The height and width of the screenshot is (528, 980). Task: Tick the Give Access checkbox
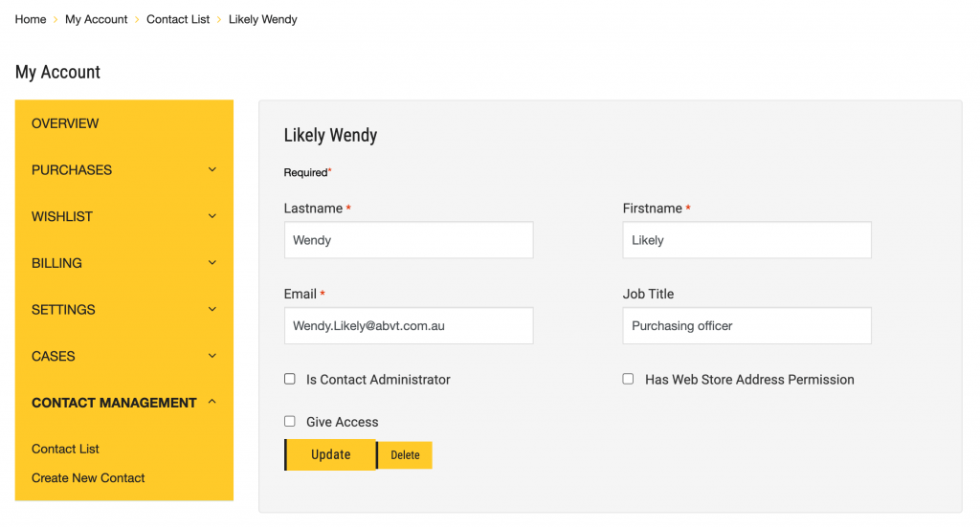[x=290, y=422]
